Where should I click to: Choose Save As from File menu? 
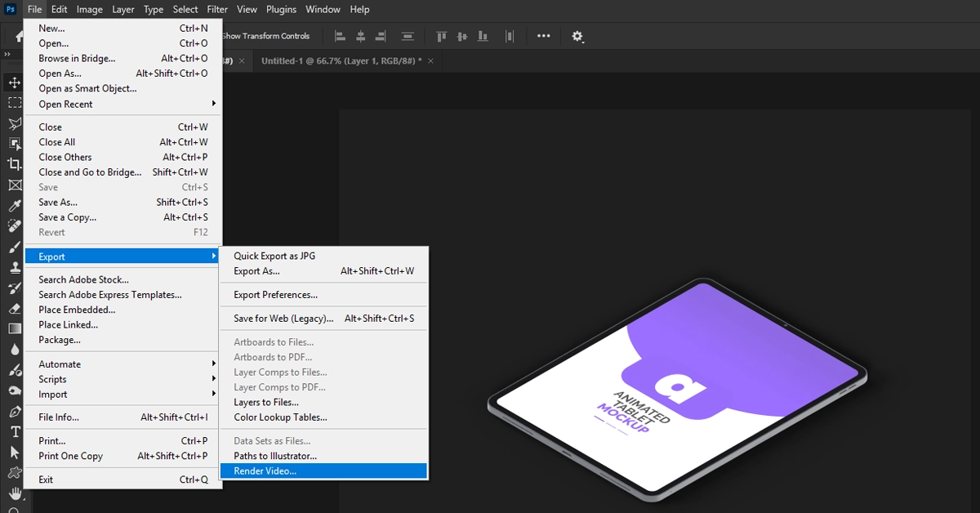pos(122,203)
